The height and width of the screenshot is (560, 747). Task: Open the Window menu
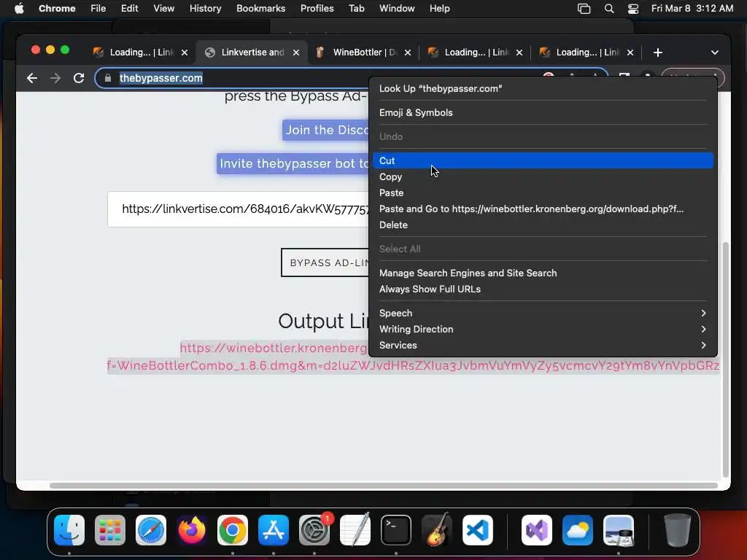(397, 9)
